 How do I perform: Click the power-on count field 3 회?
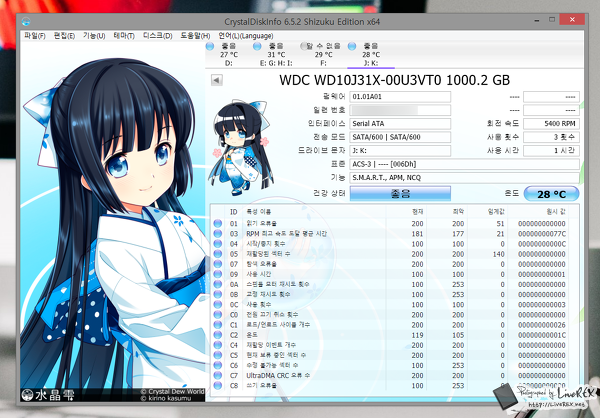[x=551, y=137]
